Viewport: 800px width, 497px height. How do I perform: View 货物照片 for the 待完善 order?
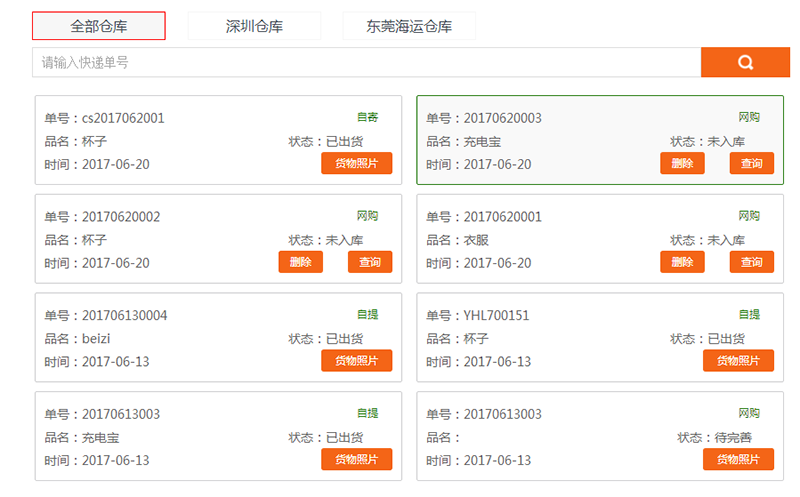pyautogui.click(x=738, y=459)
